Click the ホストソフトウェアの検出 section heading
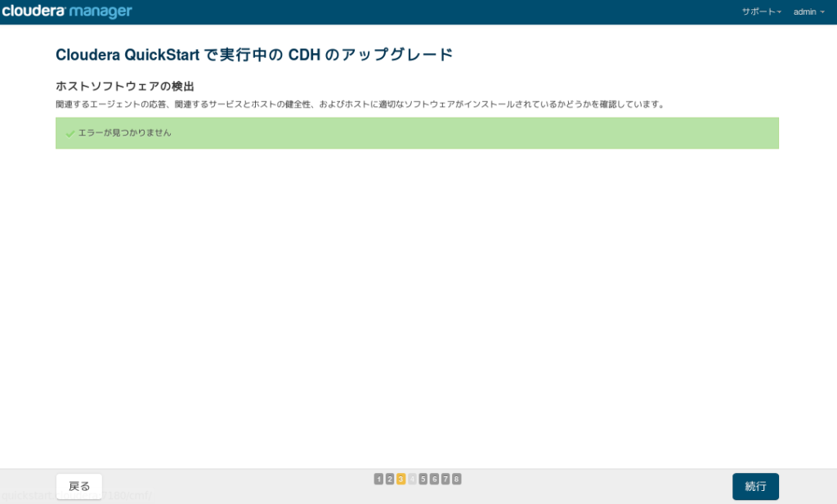837x504 pixels. tap(125, 87)
